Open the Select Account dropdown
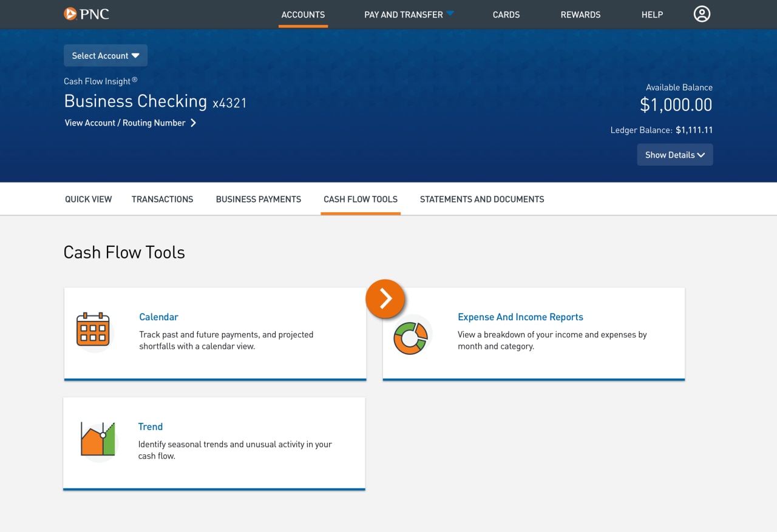 tap(105, 55)
